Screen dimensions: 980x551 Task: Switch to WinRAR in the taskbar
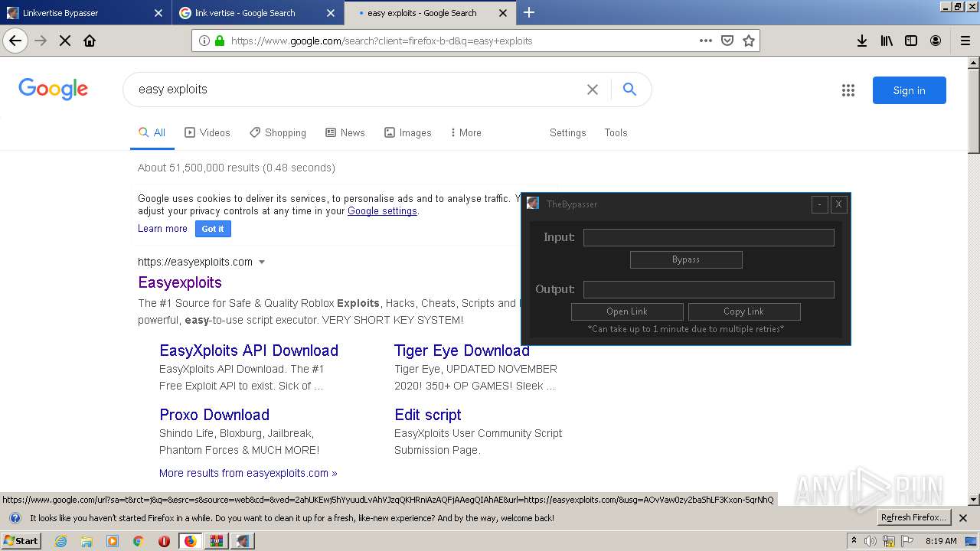(x=216, y=541)
